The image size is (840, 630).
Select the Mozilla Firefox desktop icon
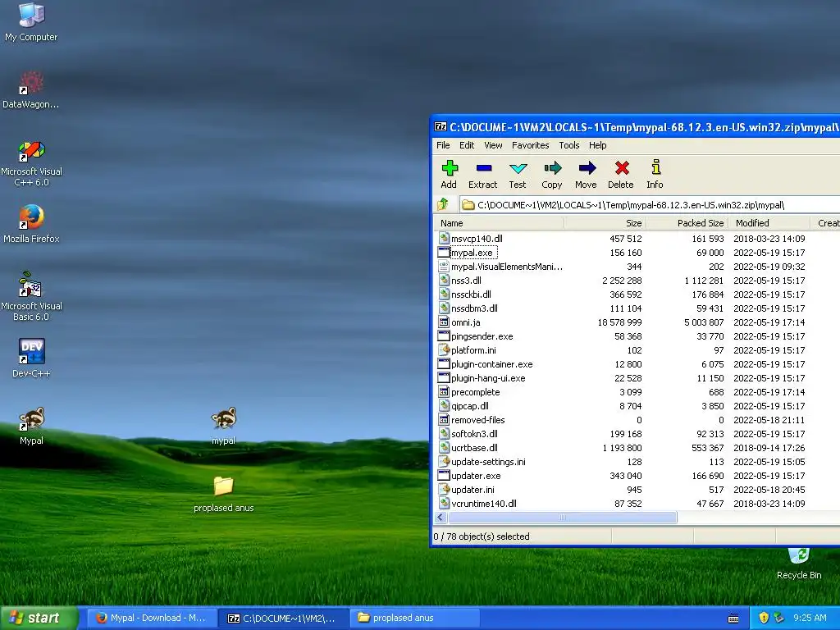tap(31, 224)
